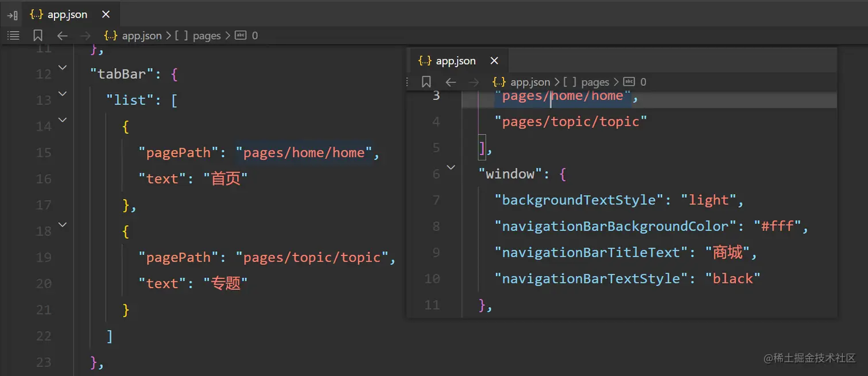Screen dimensions: 868x376
Task: Collapse the tabBar fold arrow on line 12
Action: (x=63, y=68)
